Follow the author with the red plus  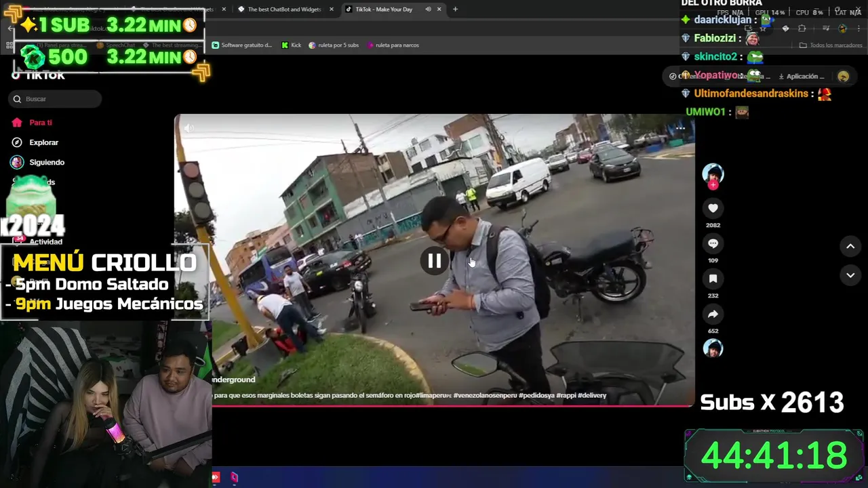(713, 185)
